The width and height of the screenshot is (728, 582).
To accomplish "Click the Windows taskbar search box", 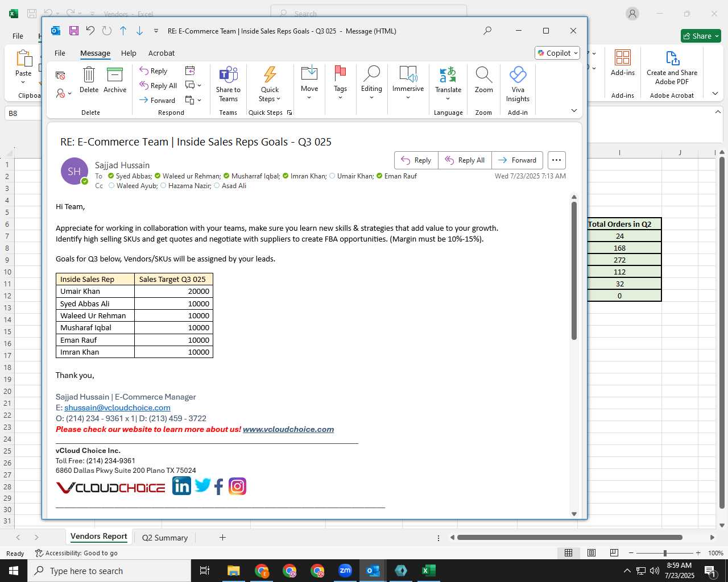I will (x=109, y=571).
